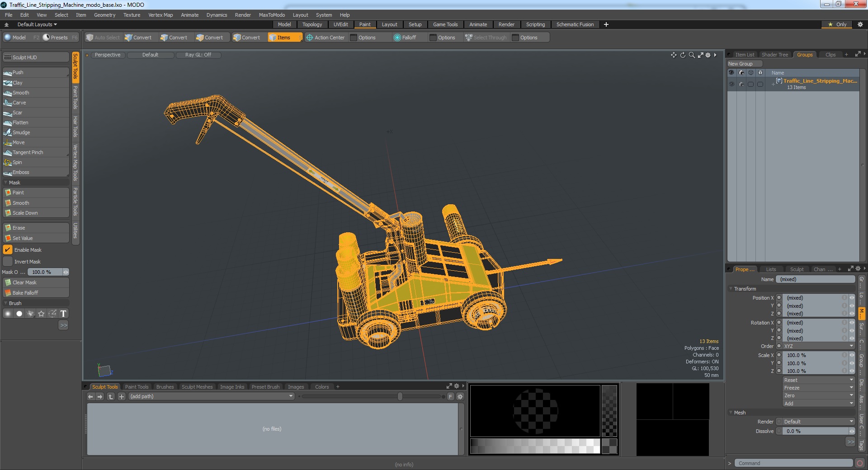Toggle the Only star layout button

click(837, 24)
